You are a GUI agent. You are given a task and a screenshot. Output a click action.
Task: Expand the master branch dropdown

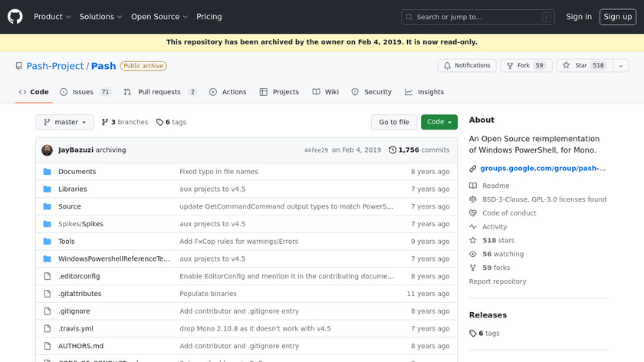coord(64,122)
